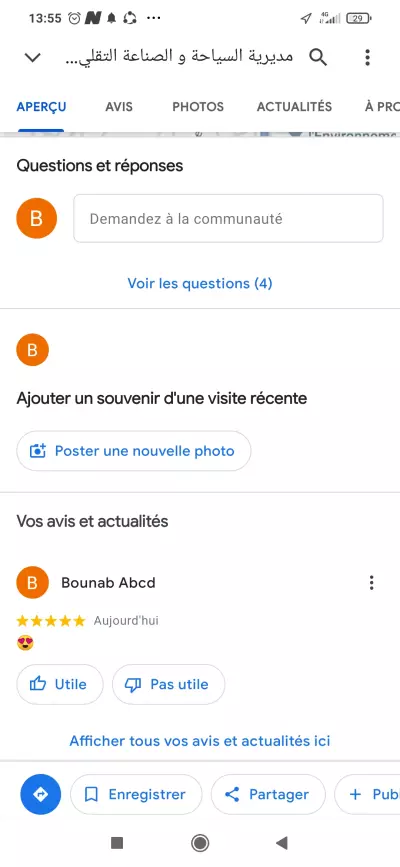Viewport: 400px width, 867px height.
Task: Tap the five-star rating on the review
Action: click(51, 621)
